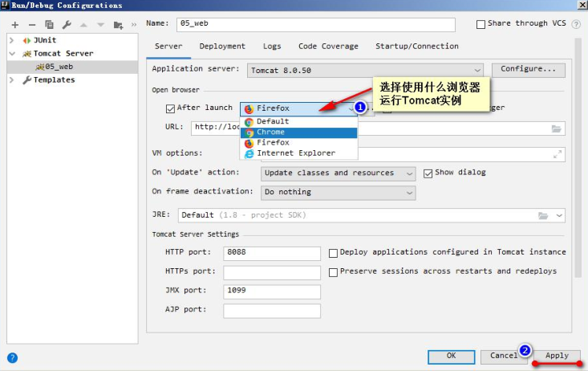Enable Deploy applications configured in Tomcat instance

tap(333, 253)
